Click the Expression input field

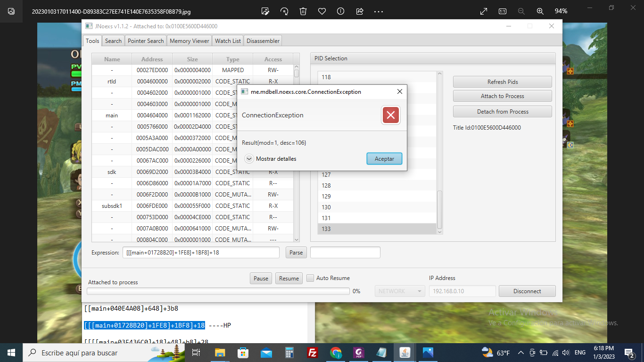click(x=201, y=253)
